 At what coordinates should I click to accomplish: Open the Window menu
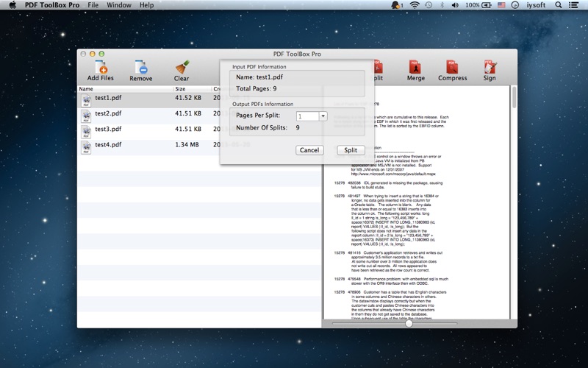click(x=119, y=5)
